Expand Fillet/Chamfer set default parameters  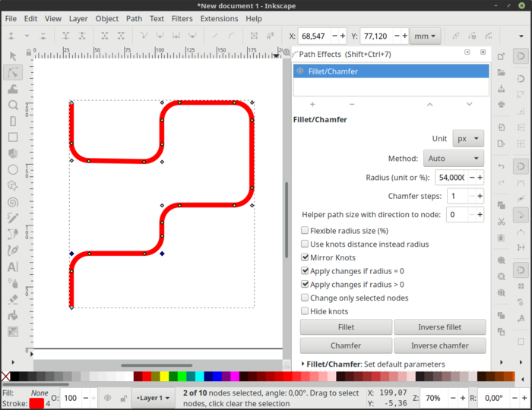(302, 364)
